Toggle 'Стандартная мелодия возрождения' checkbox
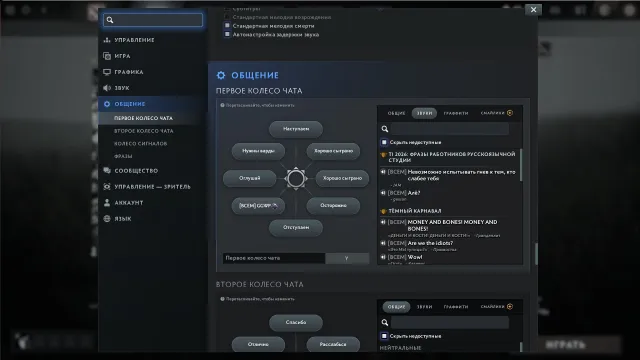This screenshot has height=360, width=640. pyautogui.click(x=227, y=17)
